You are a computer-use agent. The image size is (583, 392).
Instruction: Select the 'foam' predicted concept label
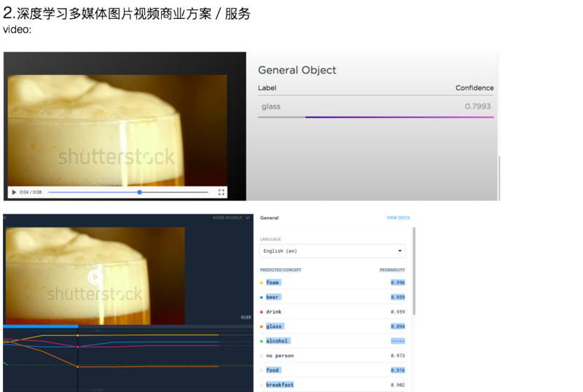[x=273, y=283]
